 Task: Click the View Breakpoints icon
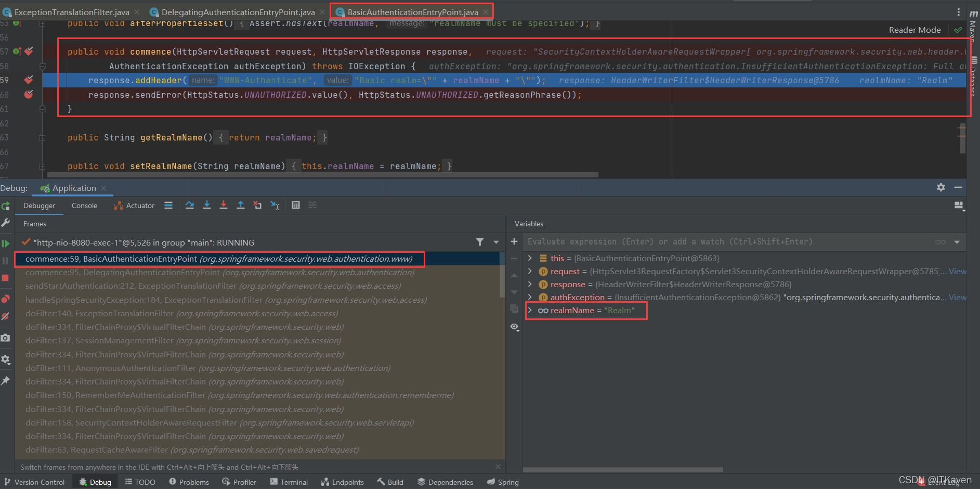coord(6,299)
